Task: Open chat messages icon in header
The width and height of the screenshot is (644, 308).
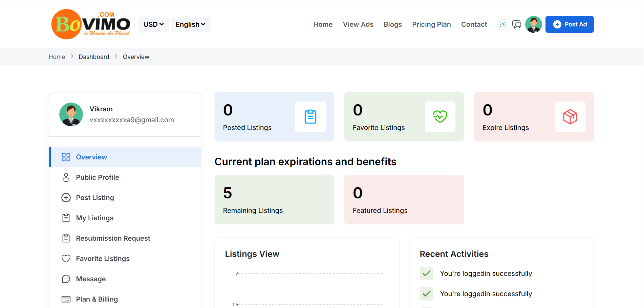Action: click(x=517, y=24)
